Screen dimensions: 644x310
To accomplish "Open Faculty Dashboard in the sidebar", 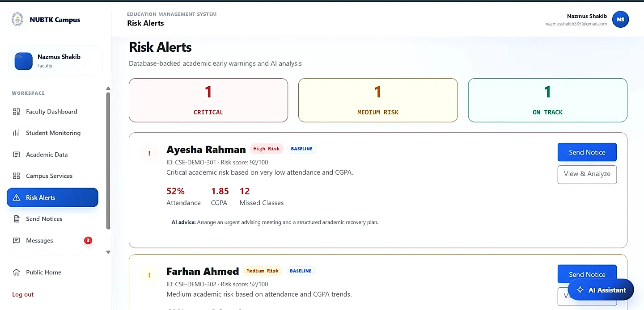I will pos(52,112).
